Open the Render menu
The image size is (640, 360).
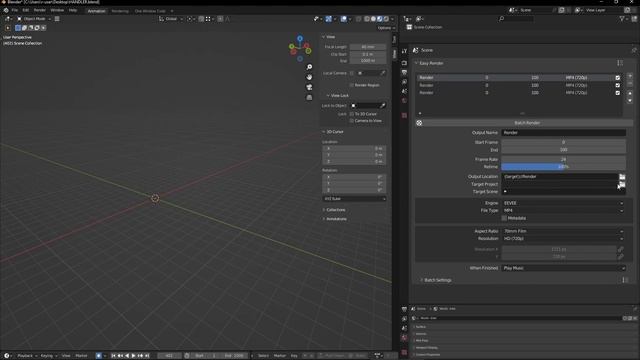(40, 10)
